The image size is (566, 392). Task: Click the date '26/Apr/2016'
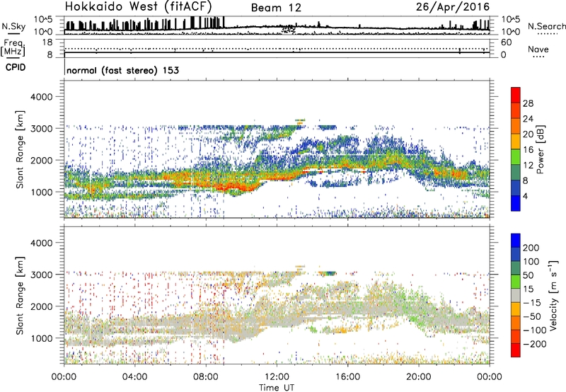(x=453, y=7)
